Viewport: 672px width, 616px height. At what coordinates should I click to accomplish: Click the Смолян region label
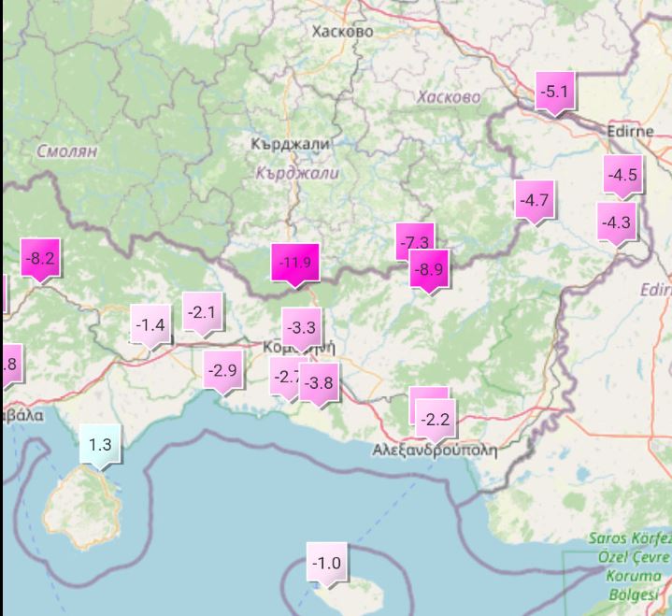(67, 150)
